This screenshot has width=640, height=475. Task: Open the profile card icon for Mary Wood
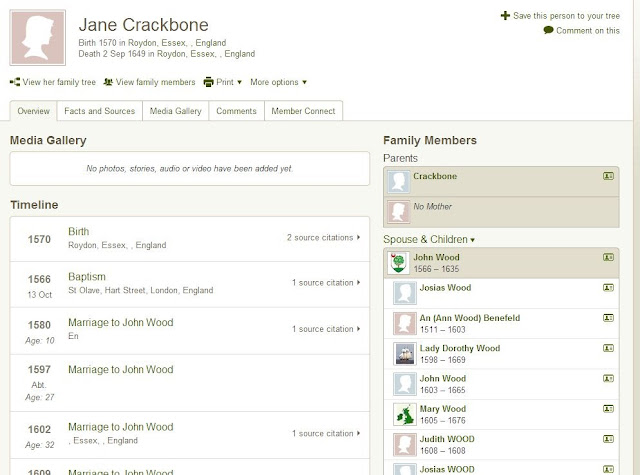pos(608,408)
